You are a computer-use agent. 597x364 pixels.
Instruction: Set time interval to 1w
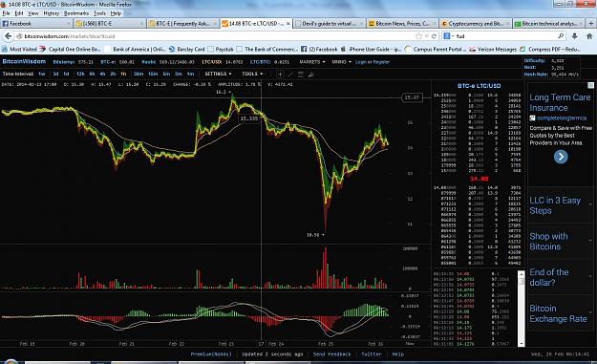(x=42, y=74)
